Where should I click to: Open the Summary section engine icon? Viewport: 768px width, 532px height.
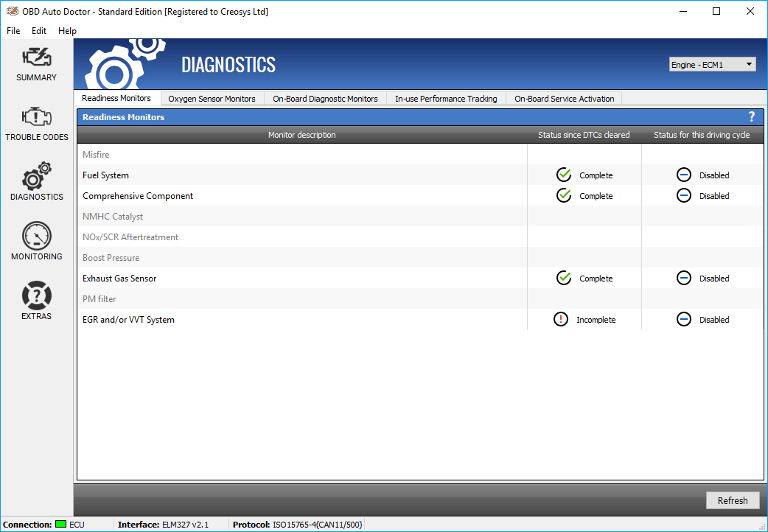(37, 57)
